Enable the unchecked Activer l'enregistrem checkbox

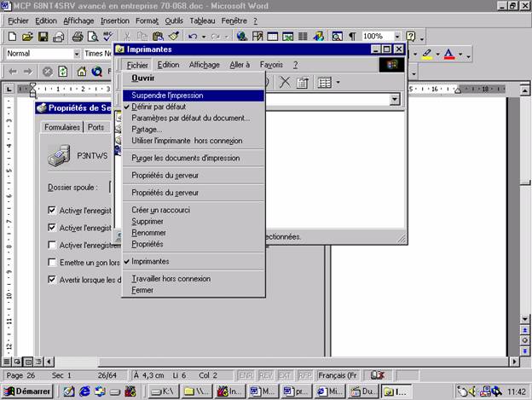tap(52, 245)
